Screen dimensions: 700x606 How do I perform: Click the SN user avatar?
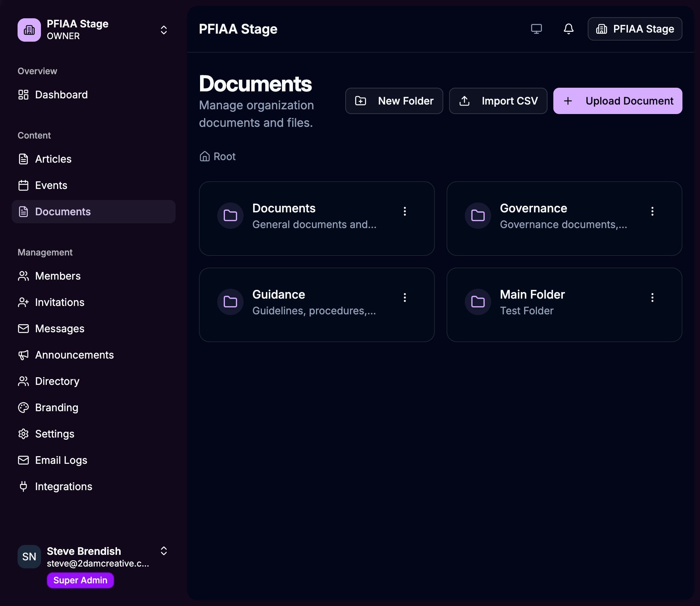[x=29, y=557]
